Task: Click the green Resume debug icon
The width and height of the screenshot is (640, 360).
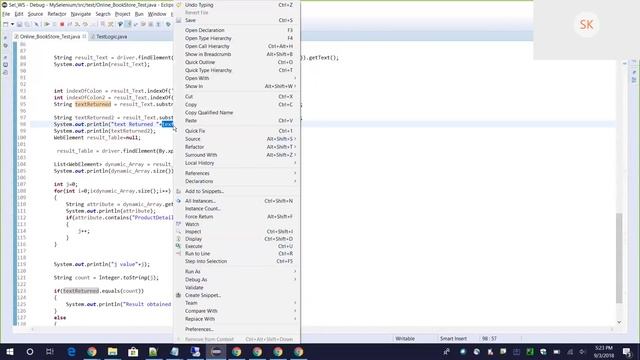Action: pyautogui.click(x=47, y=24)
